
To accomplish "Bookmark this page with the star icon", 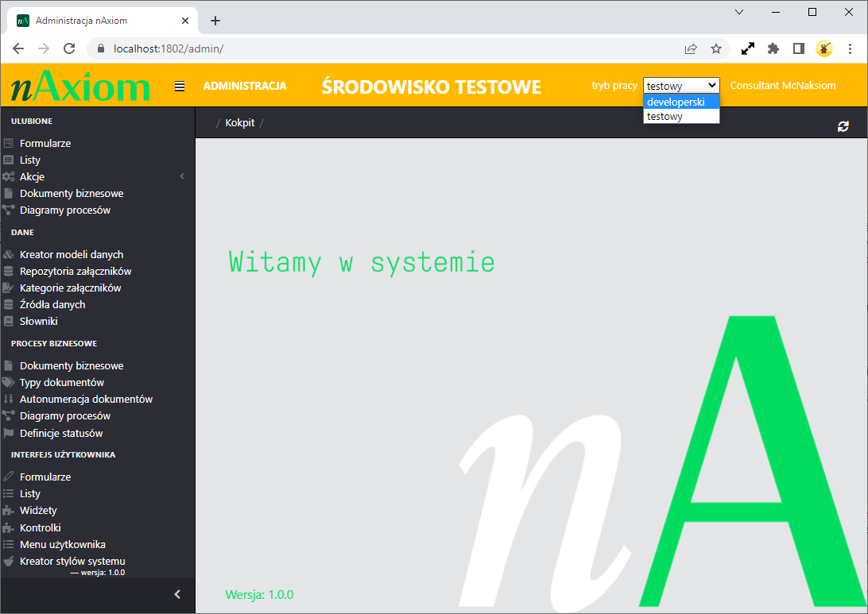I will (x=716, y=48).
